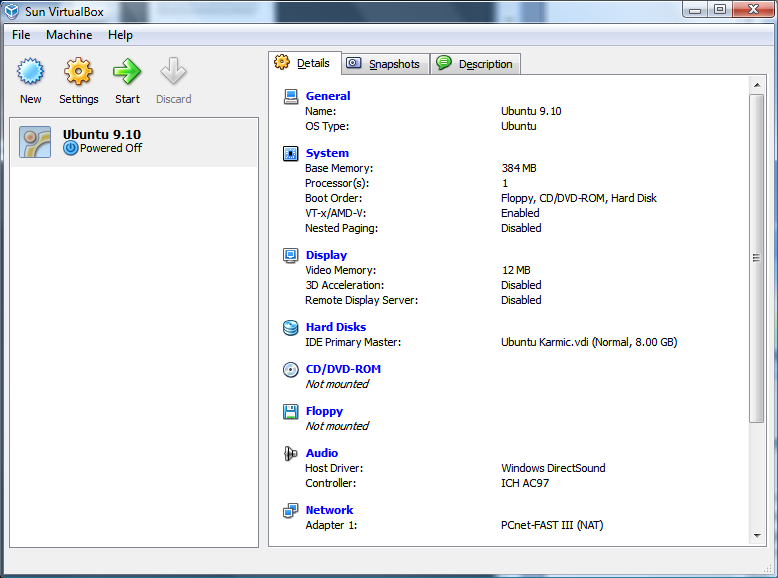Image resolution: width=778 pixels, height=578 pixels.
Task: Click the Description tab speech bubble icon
Action: tap(443, 63)
